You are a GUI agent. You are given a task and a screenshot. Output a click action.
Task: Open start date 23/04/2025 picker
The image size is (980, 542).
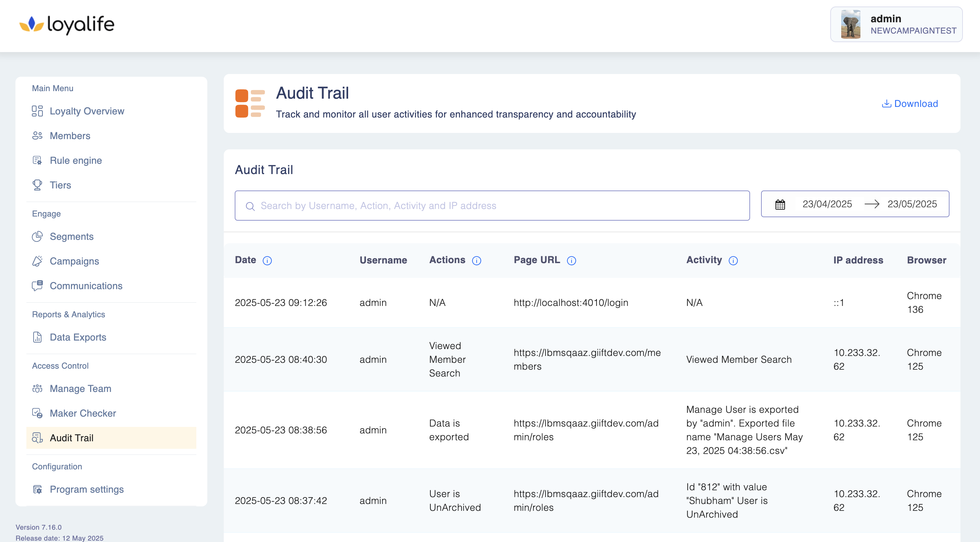(x=827, y=204)
